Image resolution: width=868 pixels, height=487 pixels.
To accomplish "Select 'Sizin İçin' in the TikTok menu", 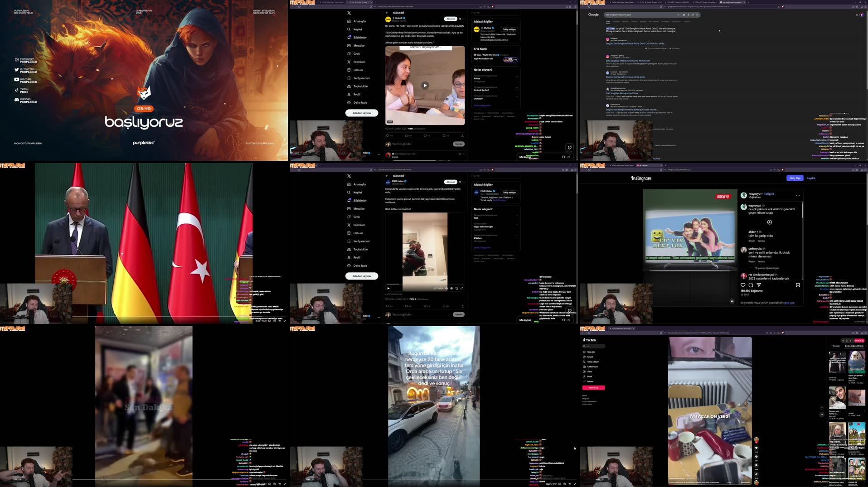I will (x=591, y=352).
